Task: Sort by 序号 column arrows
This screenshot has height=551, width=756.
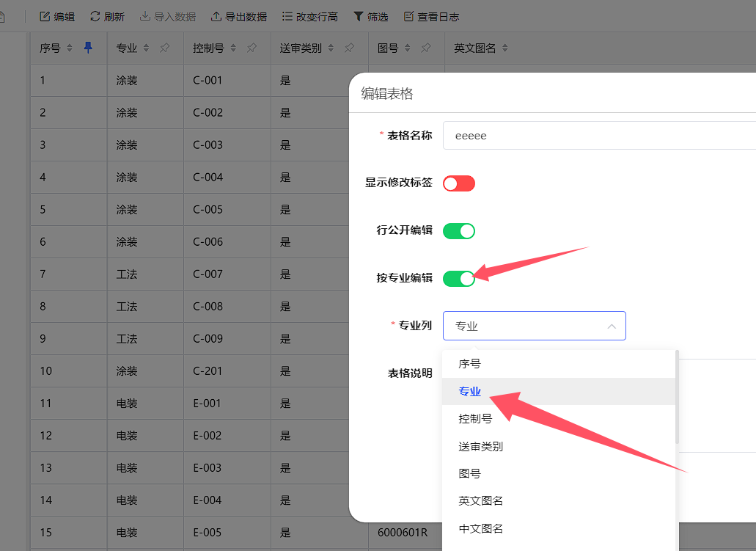Action: click(70, 48)
